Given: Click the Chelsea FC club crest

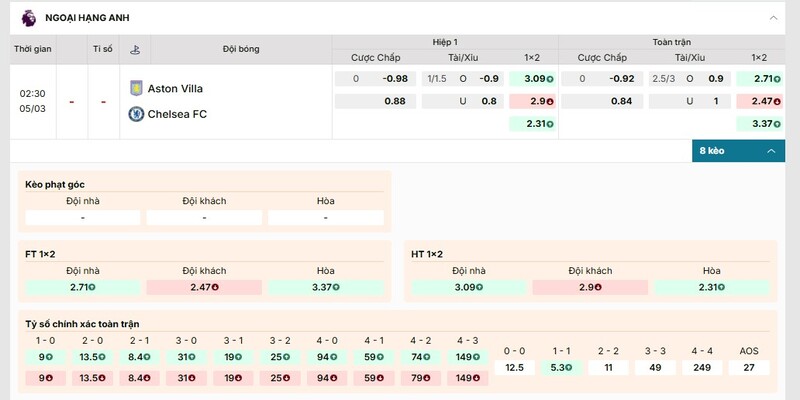Looking at the screenshot, I should point(136,114).
